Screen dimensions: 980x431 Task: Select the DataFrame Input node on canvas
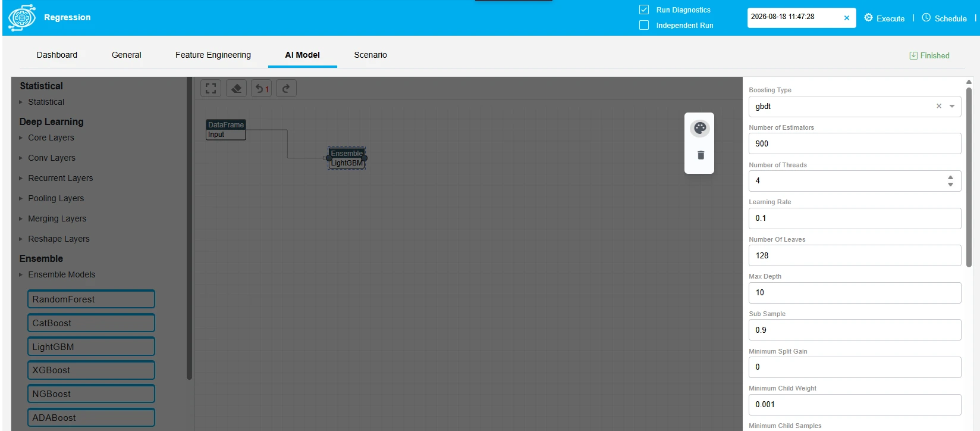[226, 130]
